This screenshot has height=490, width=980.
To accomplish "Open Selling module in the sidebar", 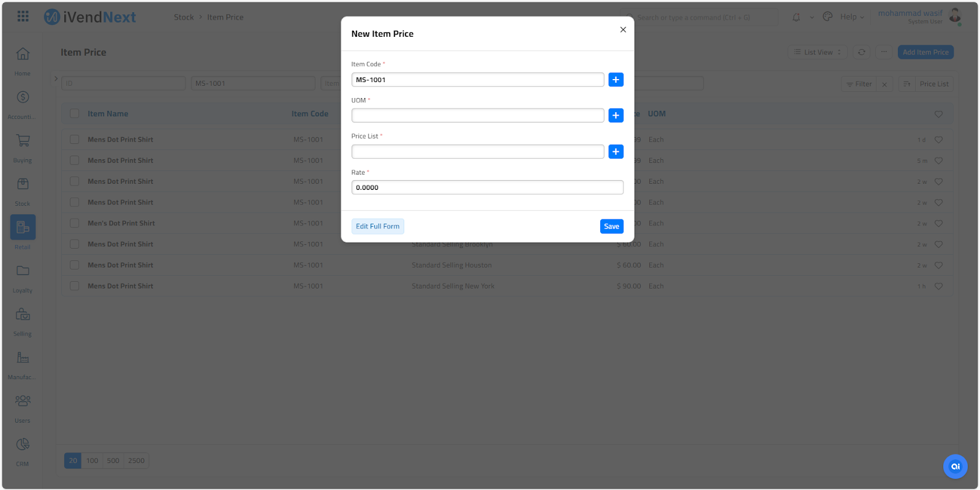I will click(x=23, y=322).
